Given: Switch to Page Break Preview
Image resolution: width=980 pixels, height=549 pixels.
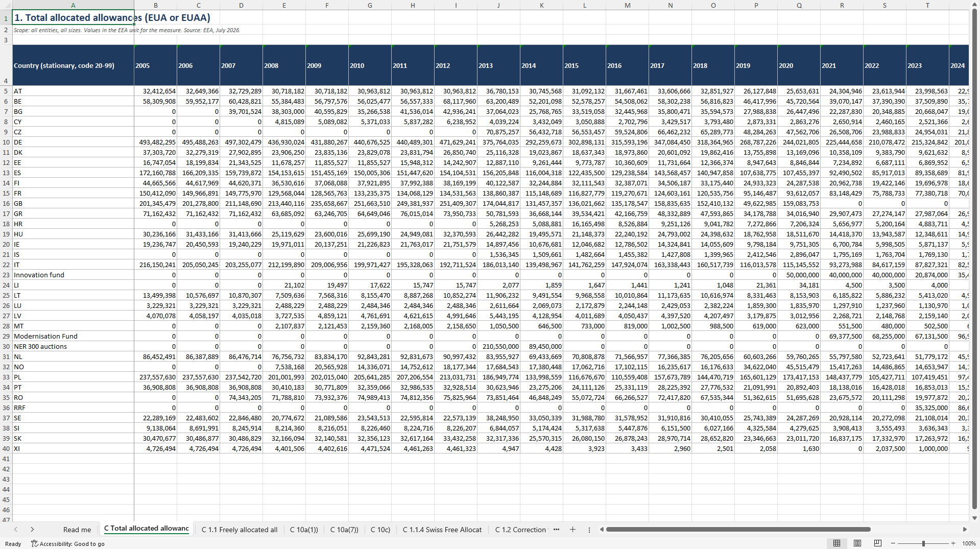Looking at the screenshot, I should pos(878,543).
